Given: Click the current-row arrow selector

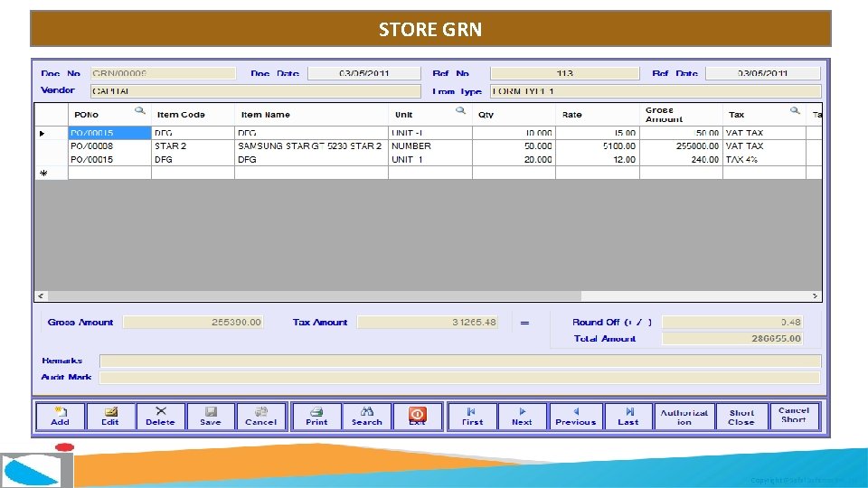Looking at the screenshot, I should point(51,133).
